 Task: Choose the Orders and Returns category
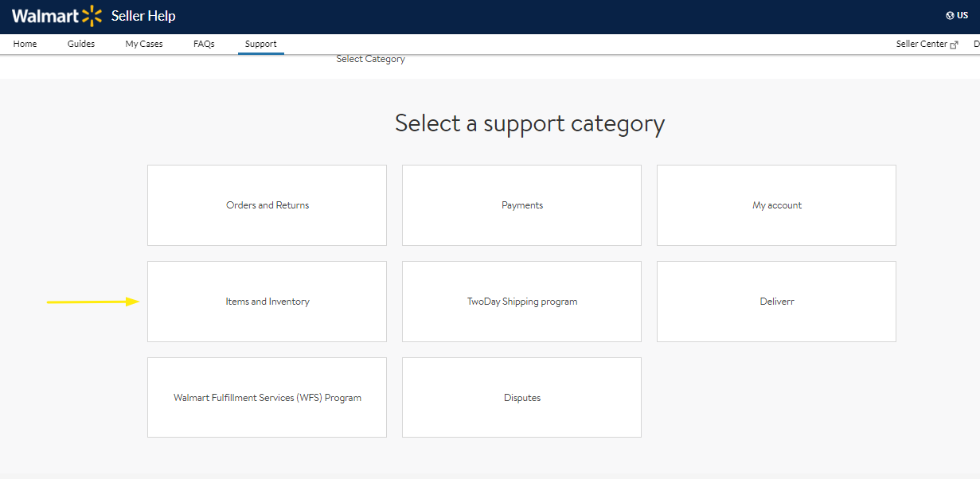coord(267,205)
